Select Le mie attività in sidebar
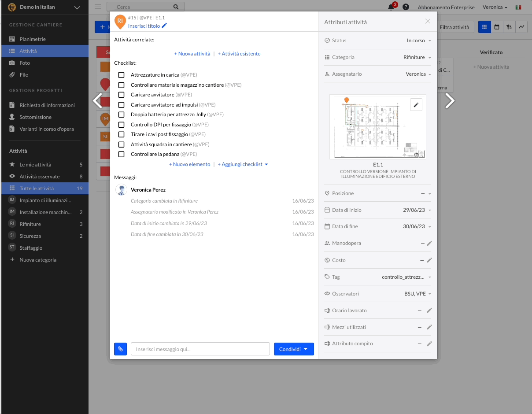 (x=35, y=165)
